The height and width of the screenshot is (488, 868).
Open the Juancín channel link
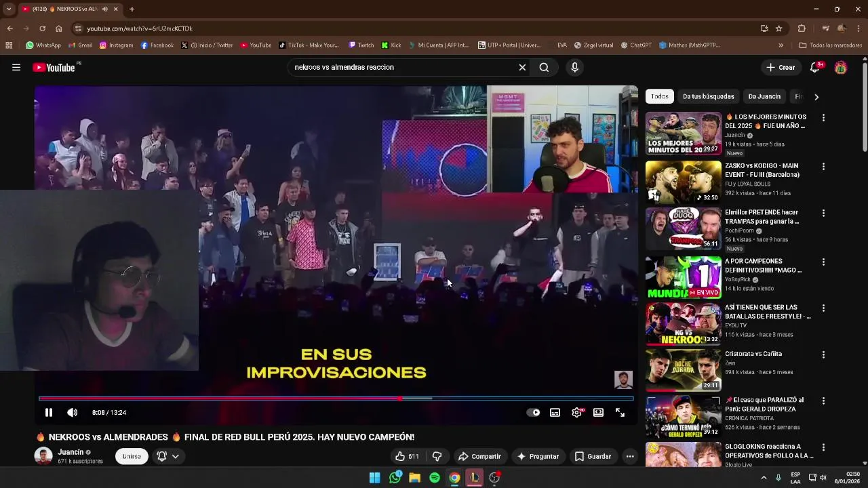coord(71,452)
